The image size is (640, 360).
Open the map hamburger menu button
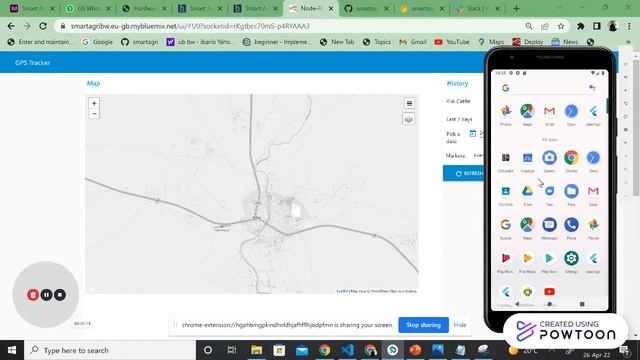tap(409, 103)
